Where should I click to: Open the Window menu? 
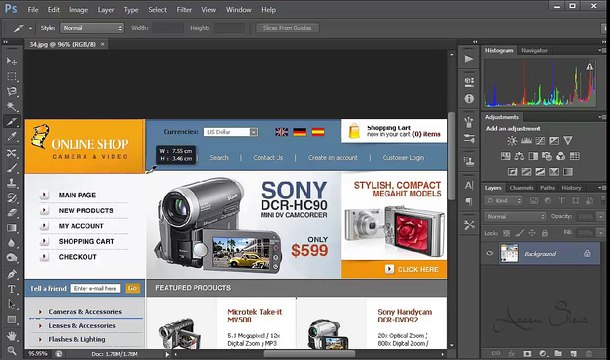(x=238, y=10)
